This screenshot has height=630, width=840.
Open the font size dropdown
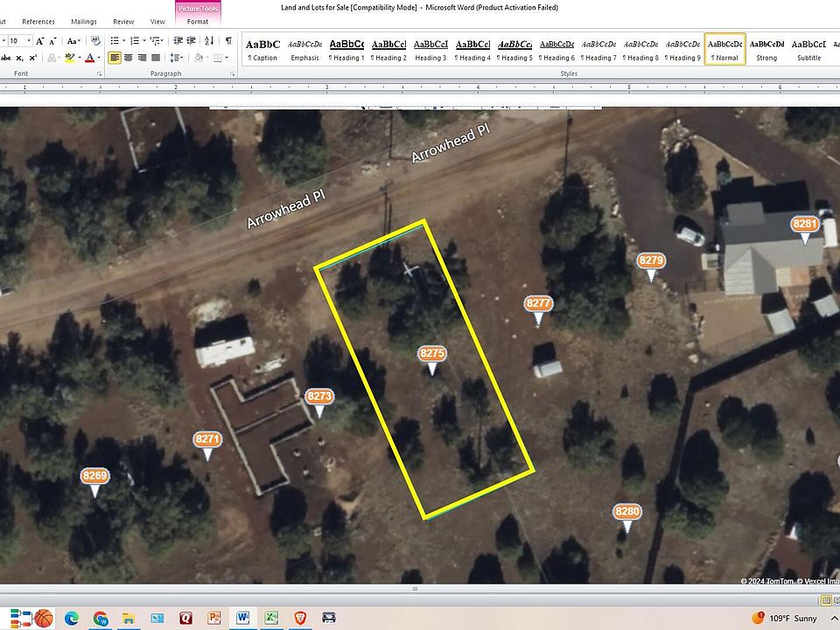pos(28,41)
